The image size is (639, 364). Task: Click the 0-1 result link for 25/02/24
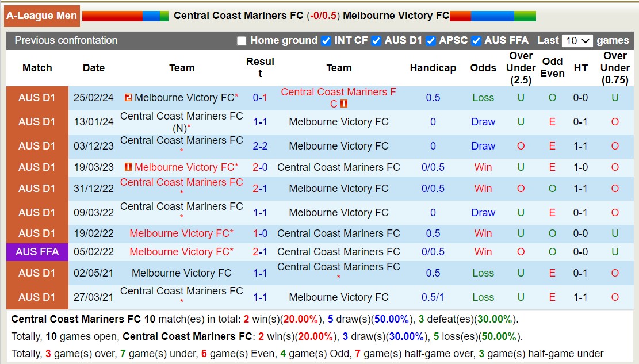click(x=259, y=97)
